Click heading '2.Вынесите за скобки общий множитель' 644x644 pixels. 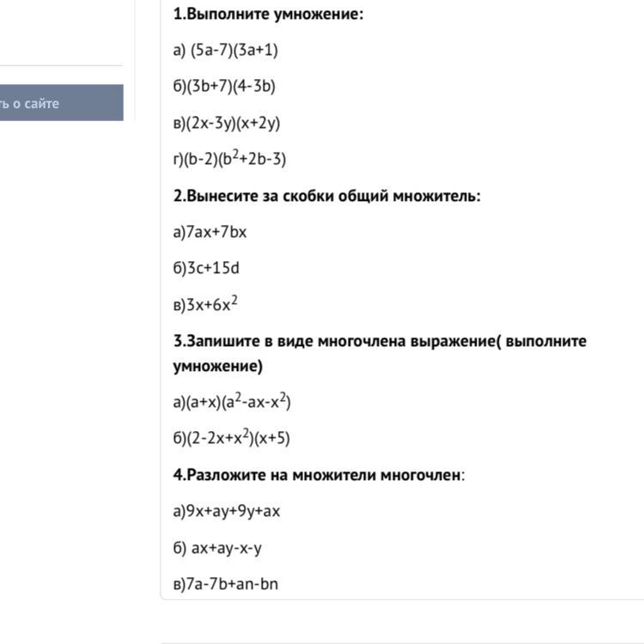coord(326,196)
